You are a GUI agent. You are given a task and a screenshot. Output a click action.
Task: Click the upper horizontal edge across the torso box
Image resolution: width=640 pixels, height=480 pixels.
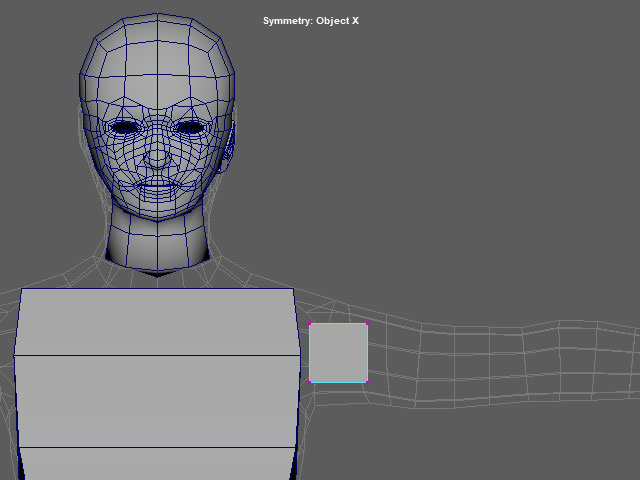point(157,355)
